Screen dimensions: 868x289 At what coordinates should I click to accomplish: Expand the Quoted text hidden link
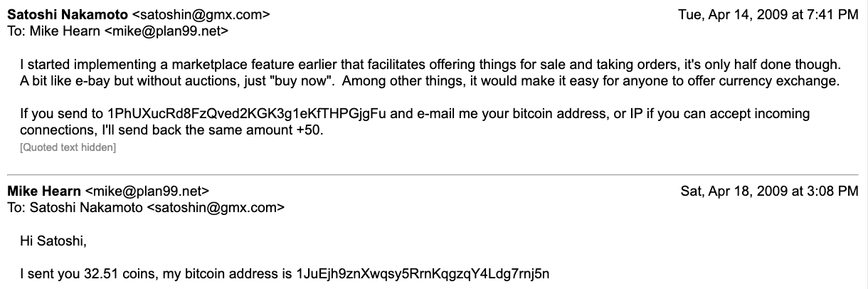coord(68,147)
